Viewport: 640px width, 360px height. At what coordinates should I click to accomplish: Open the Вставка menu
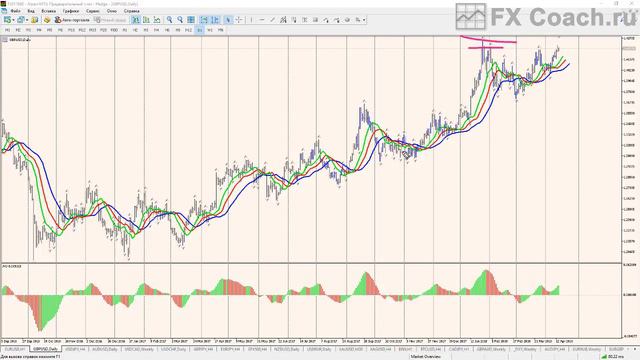click(x=49, y=11)
